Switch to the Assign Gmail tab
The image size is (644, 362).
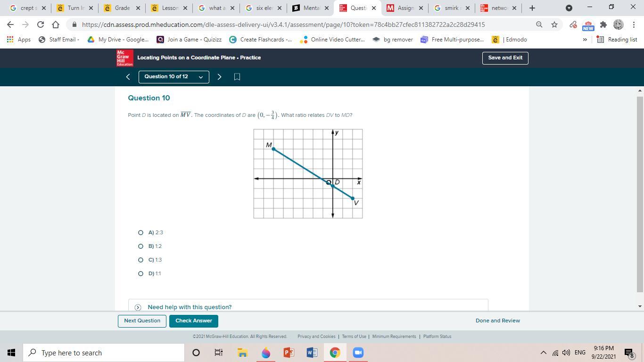pyautogui.click(x=405, y=8)
